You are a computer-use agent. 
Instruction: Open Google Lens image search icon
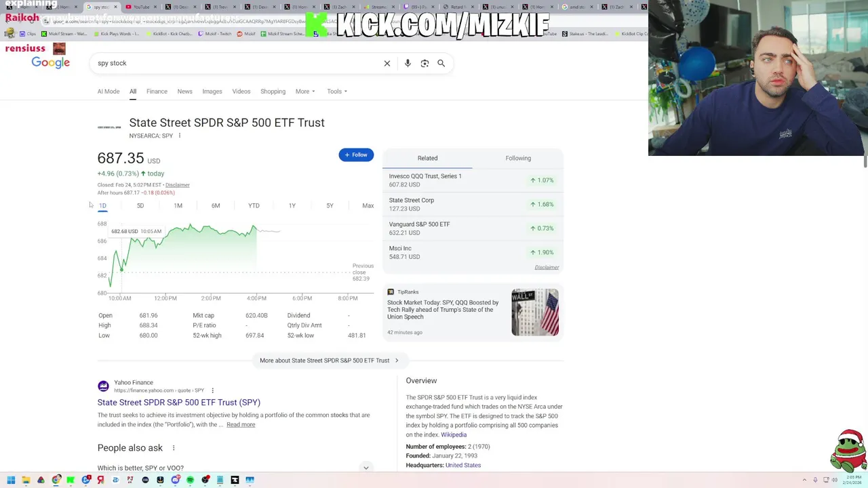pos(425,63)
